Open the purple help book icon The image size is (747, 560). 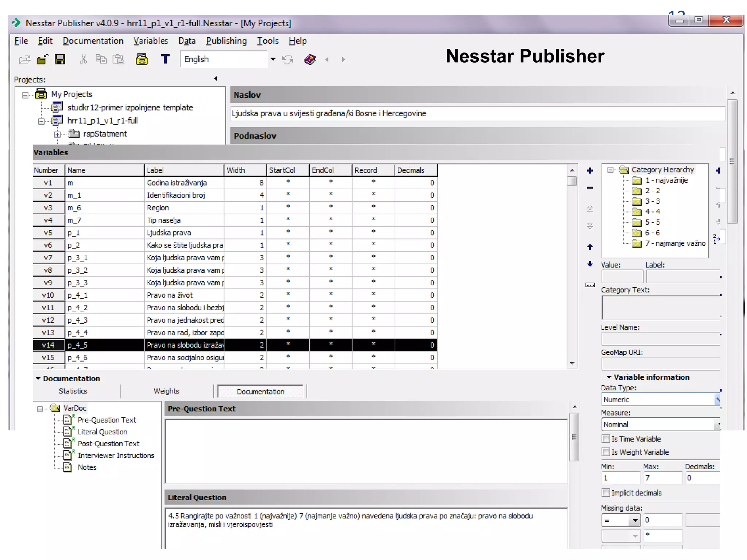tap(310, 59)
